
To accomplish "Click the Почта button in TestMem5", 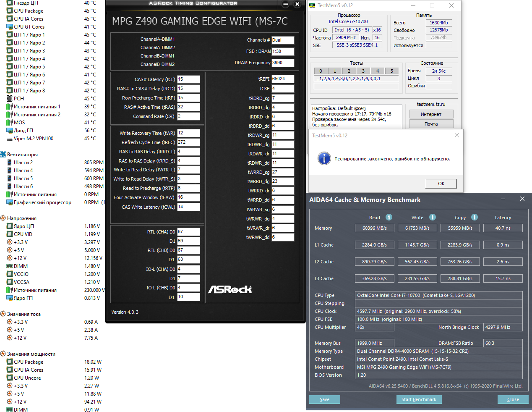I will coord(431,124).
